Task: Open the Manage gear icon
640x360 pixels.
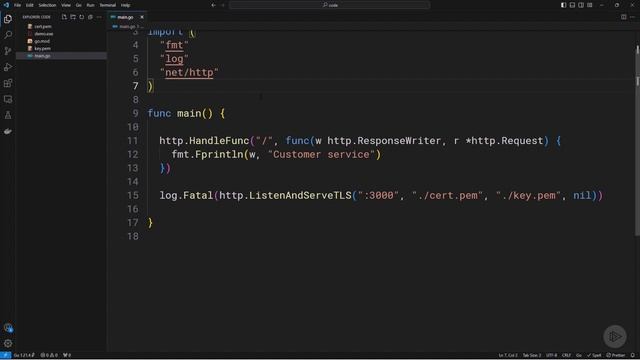Action: click(x=8, y=344)
